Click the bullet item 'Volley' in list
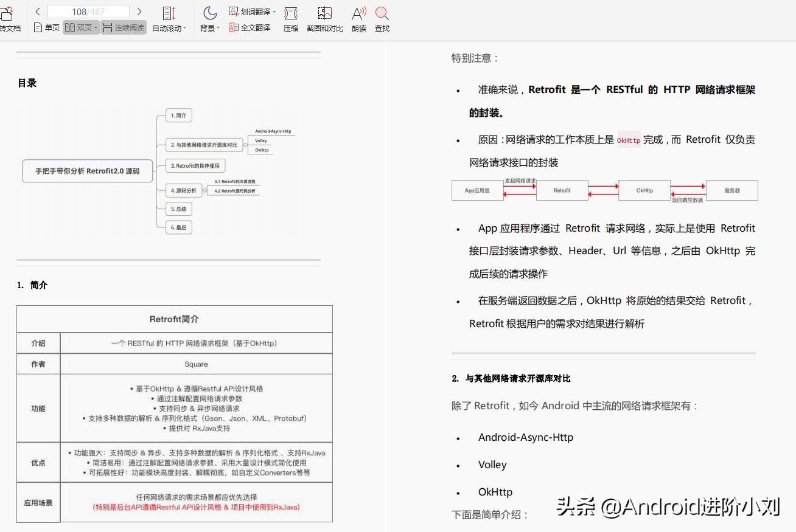The height and width of the screenshot is (532, 796). coord(492,465)
